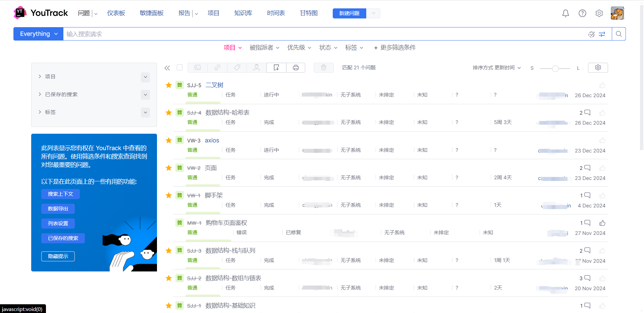
Task: Adjust the S to L list size slider
Action: [555, 68]
